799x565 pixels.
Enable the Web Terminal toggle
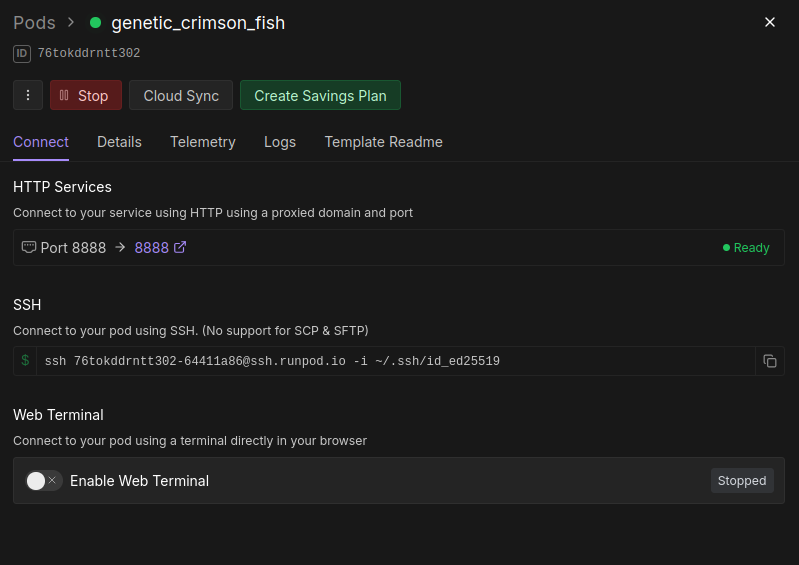tap(43, 481)
